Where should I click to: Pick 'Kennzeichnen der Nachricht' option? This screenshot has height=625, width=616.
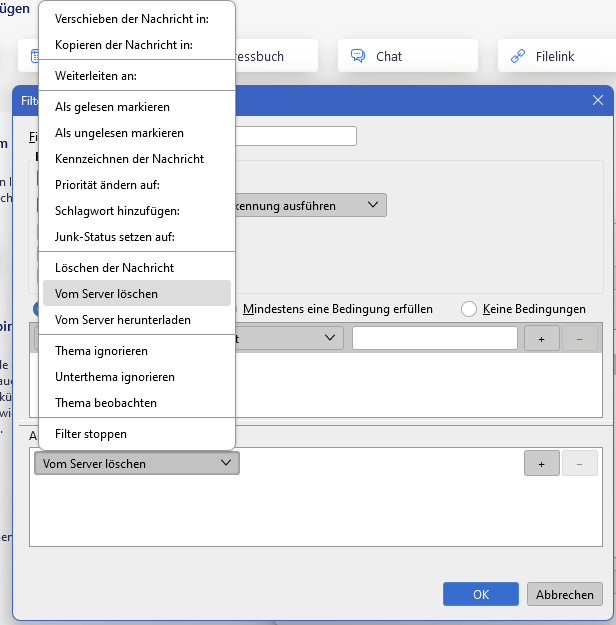pyautogui.click(x=137, y=159)
